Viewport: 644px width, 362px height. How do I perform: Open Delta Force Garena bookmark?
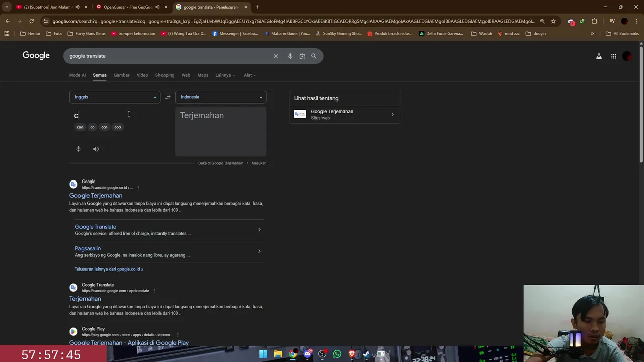pyautogui.click(x=440, y=34)
